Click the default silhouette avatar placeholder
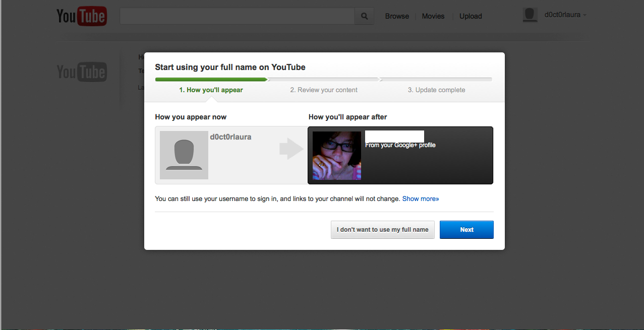644x330 pixels. (x=184, y=155)
